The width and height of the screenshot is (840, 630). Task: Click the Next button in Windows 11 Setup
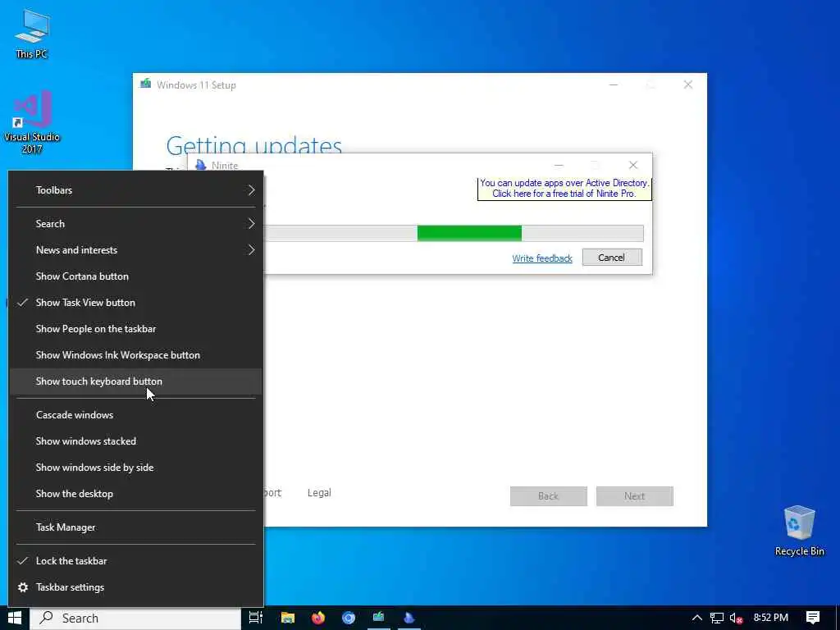634,496
